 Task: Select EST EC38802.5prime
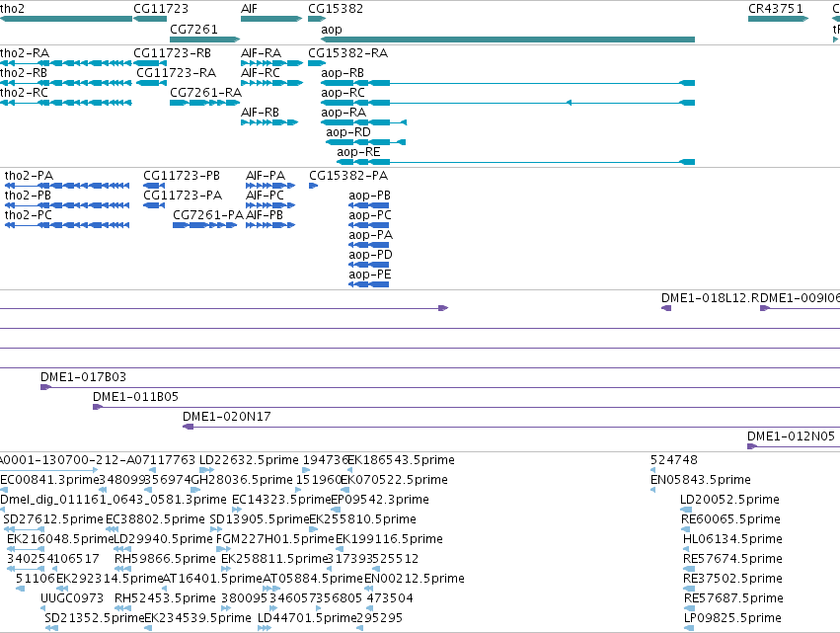tap(112, 529)
